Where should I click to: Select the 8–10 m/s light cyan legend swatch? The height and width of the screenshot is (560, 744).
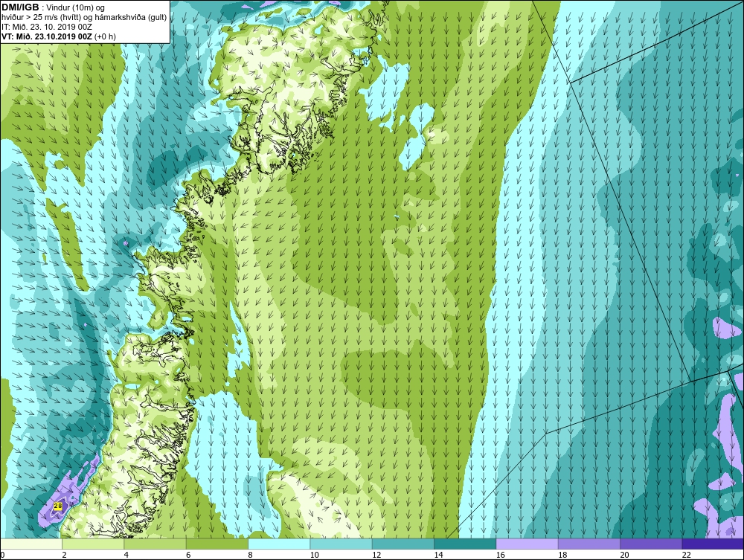279,544
